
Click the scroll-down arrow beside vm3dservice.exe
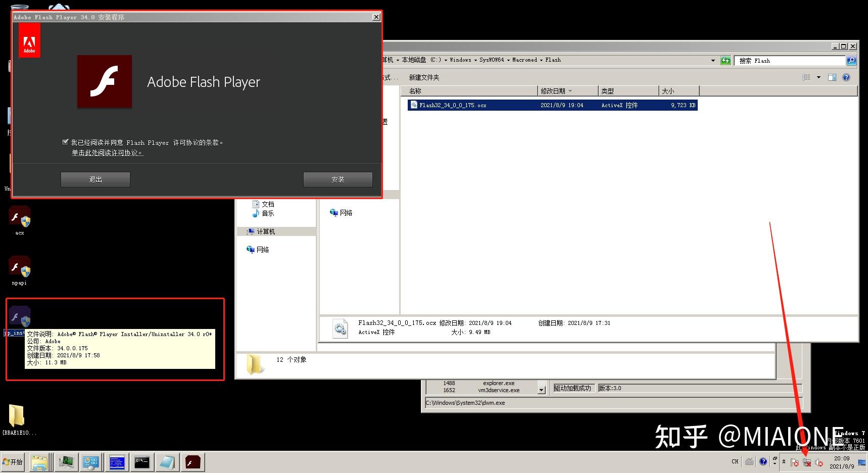542,390
